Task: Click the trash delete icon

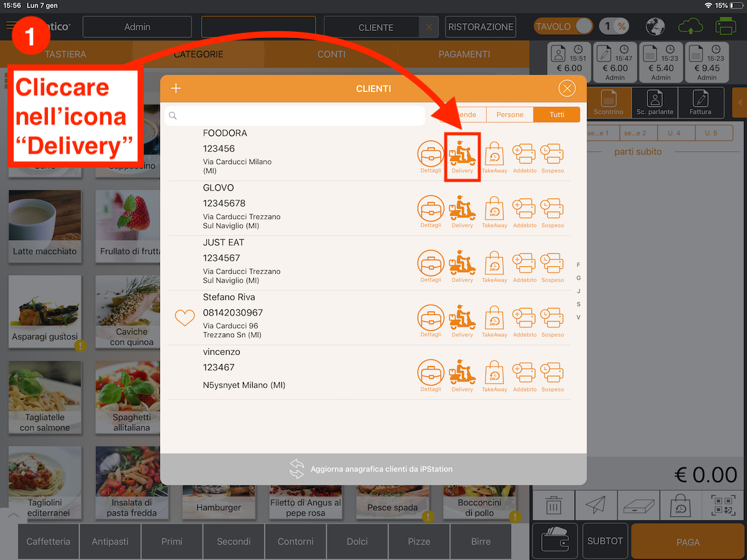Action: point(553,505)
